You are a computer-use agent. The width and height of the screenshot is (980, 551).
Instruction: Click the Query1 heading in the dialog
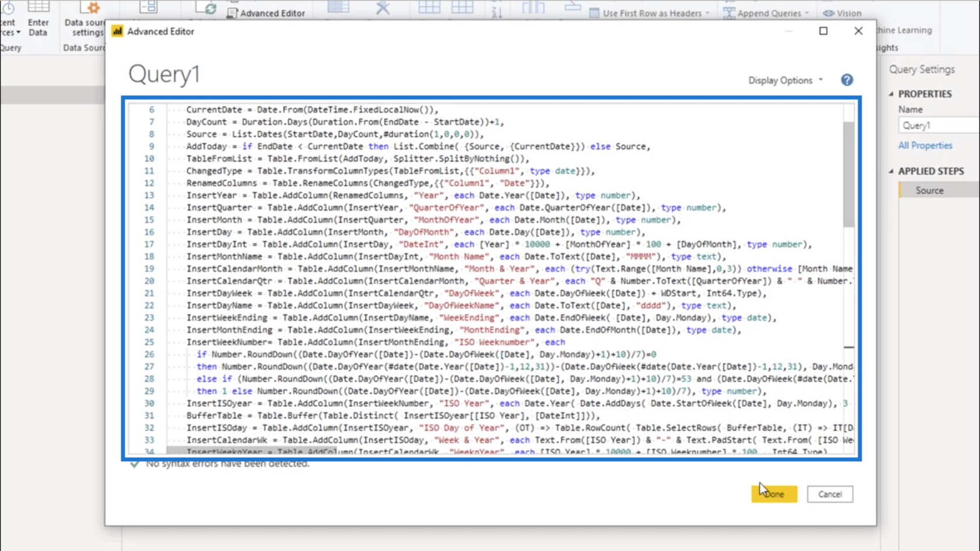point(164,75)
